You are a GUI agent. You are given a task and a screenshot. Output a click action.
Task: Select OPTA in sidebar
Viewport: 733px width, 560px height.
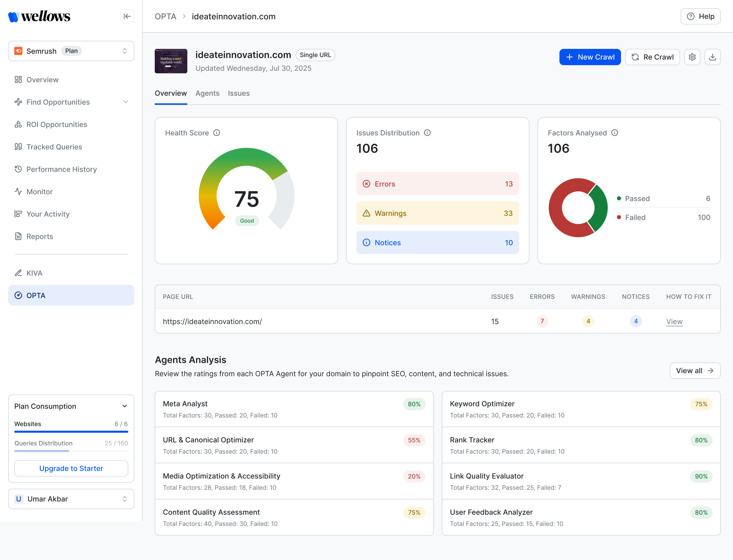coord(71,295)
